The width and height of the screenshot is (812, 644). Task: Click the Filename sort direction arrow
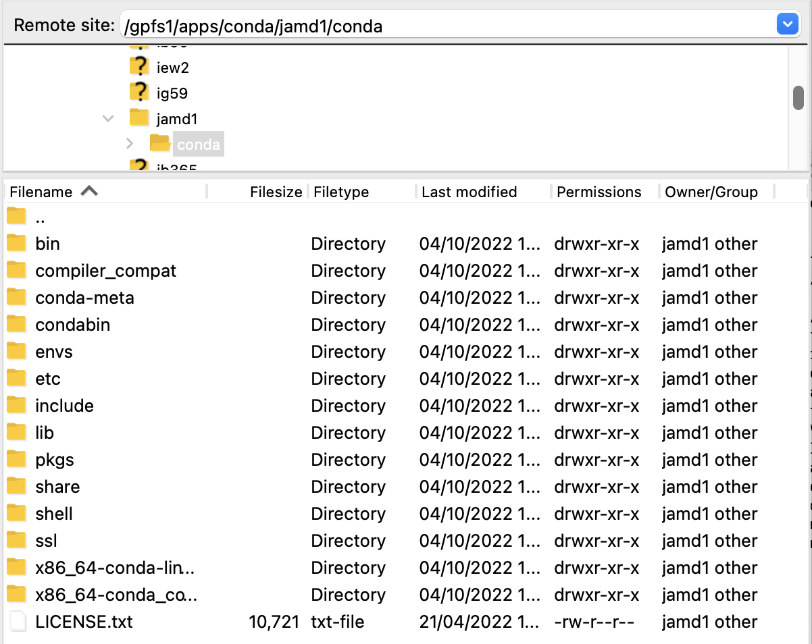[89, 191]
